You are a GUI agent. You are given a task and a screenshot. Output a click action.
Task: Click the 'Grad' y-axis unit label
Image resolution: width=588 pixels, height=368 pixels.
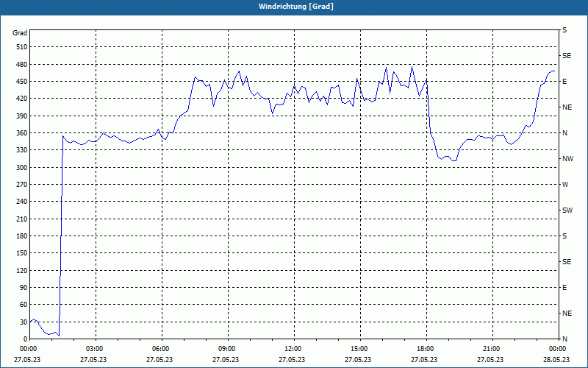pyautogui.click(x=20, y=33)
